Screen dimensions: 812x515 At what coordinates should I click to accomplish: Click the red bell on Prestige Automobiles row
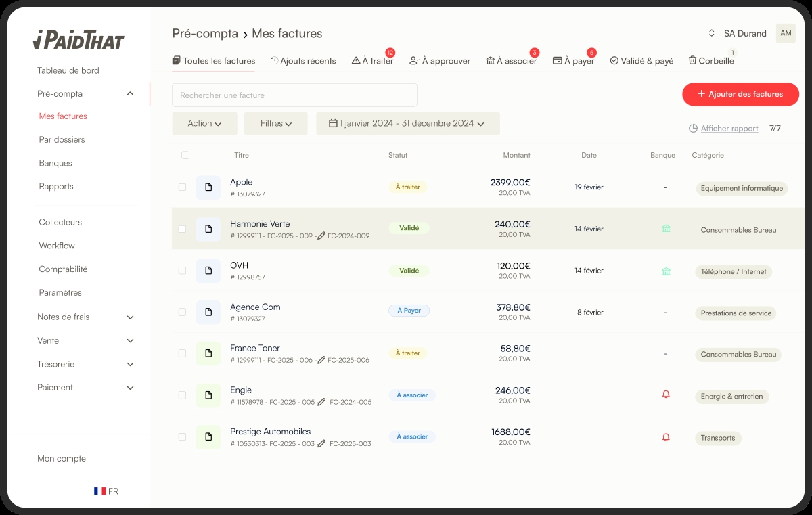[666, 437]
